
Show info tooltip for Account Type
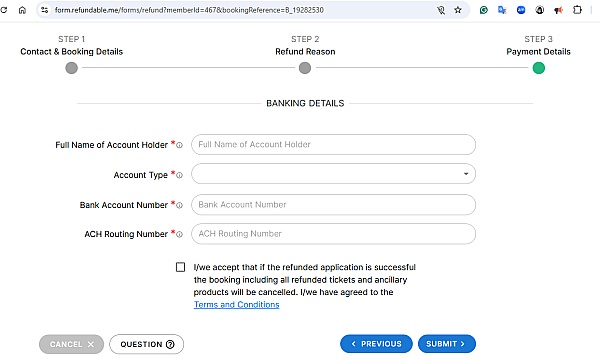179,175
